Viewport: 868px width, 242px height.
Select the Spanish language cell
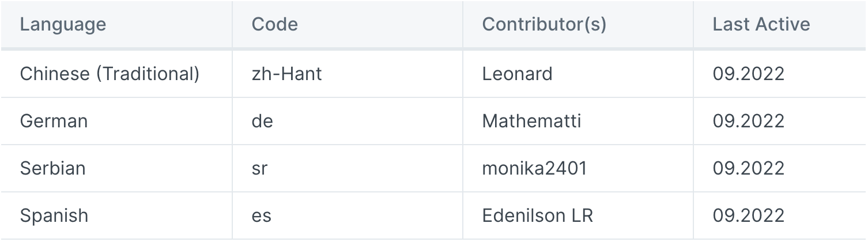(54, 215)
